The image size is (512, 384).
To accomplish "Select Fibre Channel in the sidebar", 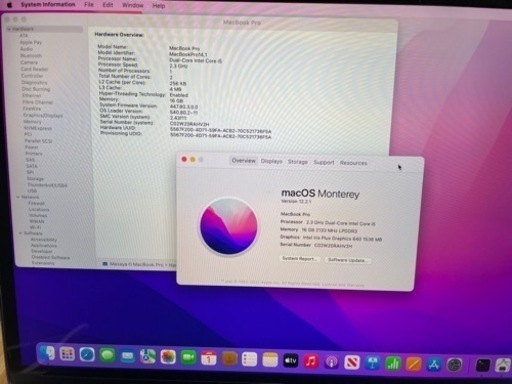I will coord(38,102).
